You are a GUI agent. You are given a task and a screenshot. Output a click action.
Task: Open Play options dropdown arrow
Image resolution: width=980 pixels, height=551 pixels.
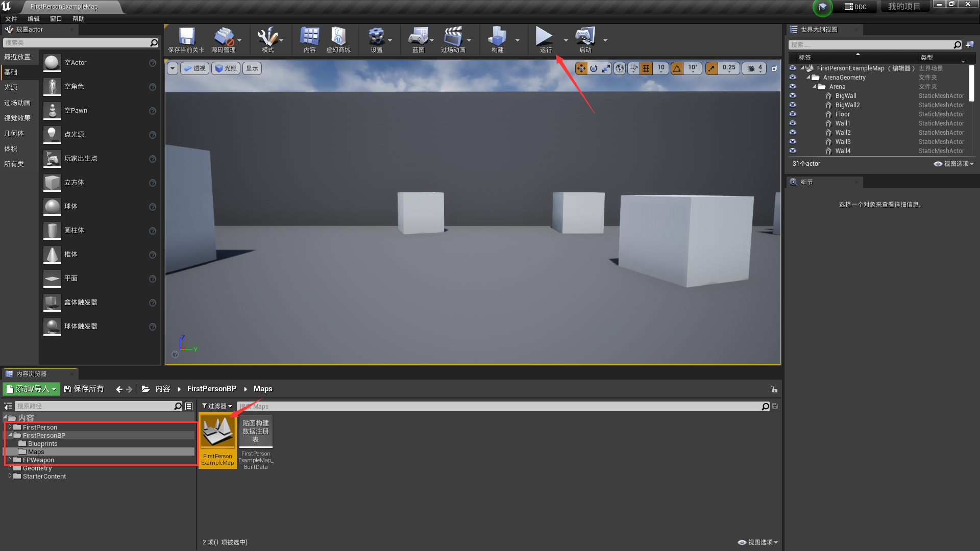pyautogui.click(x=566, y=40)
